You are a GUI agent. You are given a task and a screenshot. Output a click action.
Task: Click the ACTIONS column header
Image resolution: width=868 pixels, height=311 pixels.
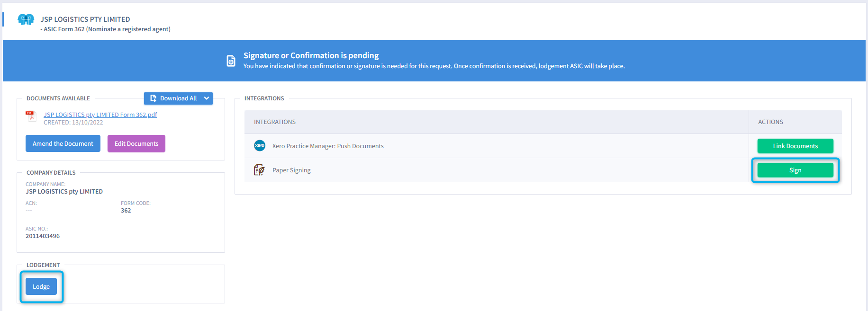[x=770, y=122]
